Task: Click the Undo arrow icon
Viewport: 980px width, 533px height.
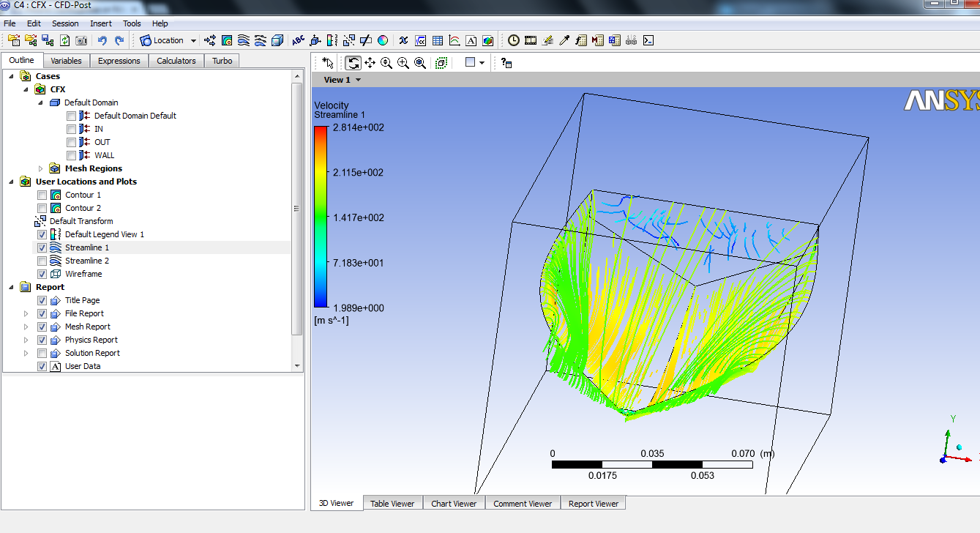Action: pos(102,40)
